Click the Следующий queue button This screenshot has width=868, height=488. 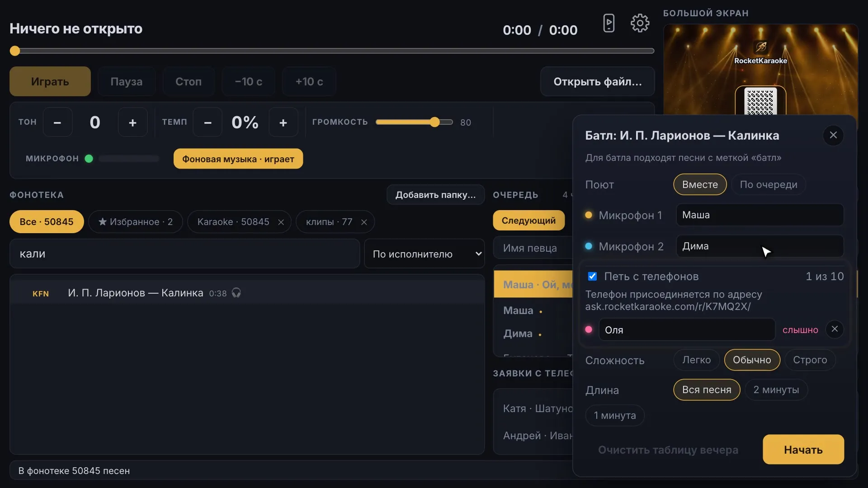(x=528, y=221)
